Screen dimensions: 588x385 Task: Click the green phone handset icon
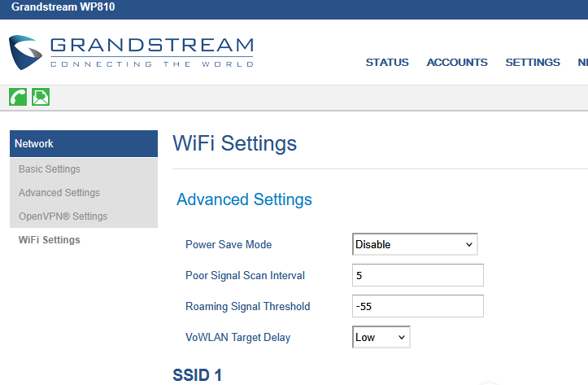coord(18,98)
